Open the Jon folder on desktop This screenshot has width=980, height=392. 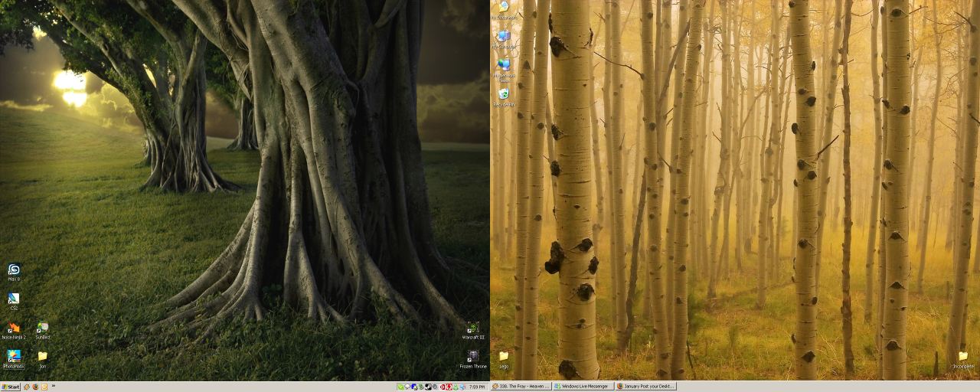click(x=43, y=359)
